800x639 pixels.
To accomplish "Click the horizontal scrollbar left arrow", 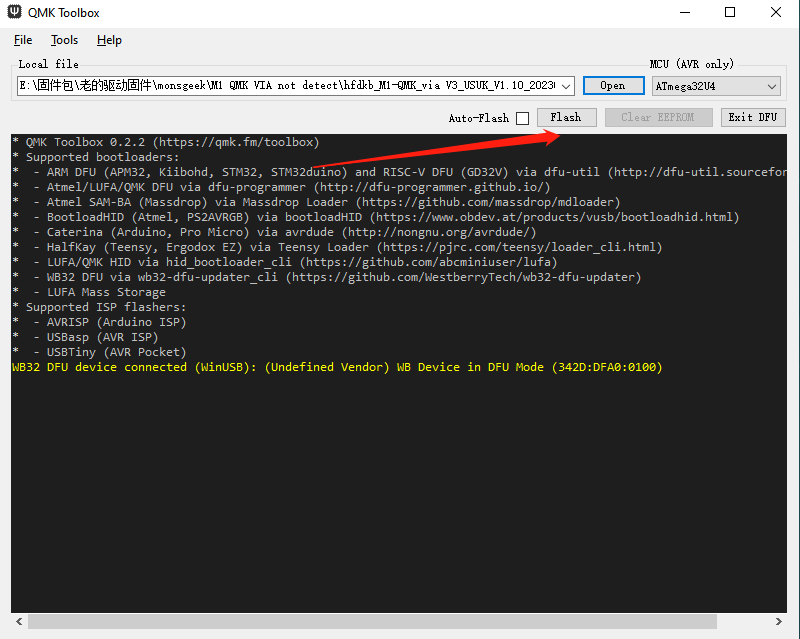I will [19, 621].
